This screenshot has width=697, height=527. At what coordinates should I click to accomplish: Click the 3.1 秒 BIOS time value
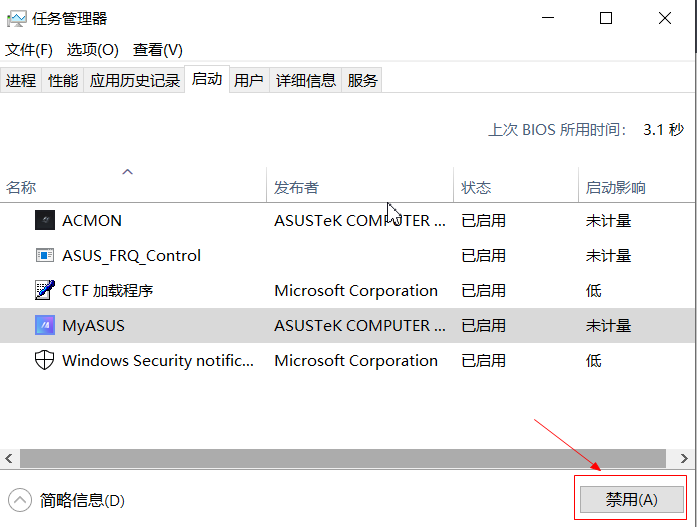tap(663, 130)
